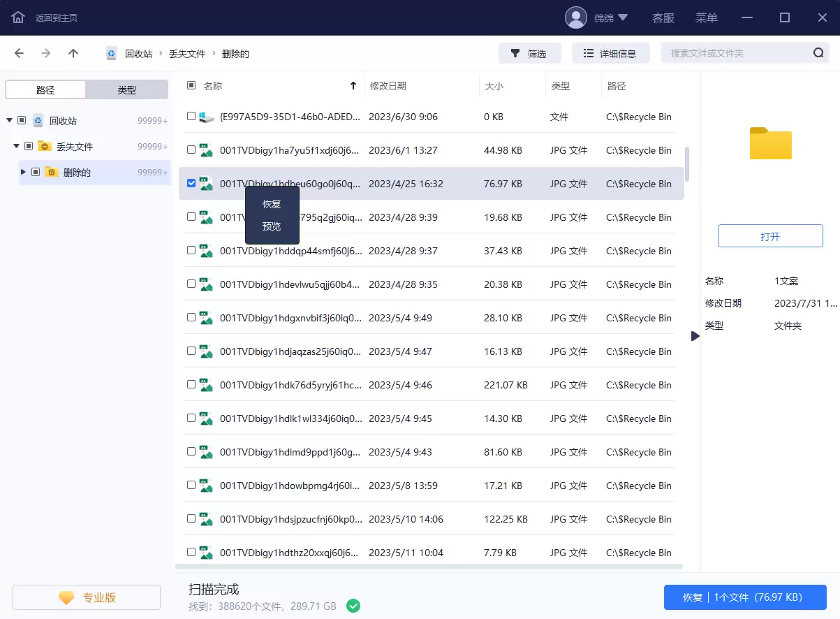This screenshot has width=840, height=619.
Task: Click the up-directory arrow icon
Action: click(73, 53)
